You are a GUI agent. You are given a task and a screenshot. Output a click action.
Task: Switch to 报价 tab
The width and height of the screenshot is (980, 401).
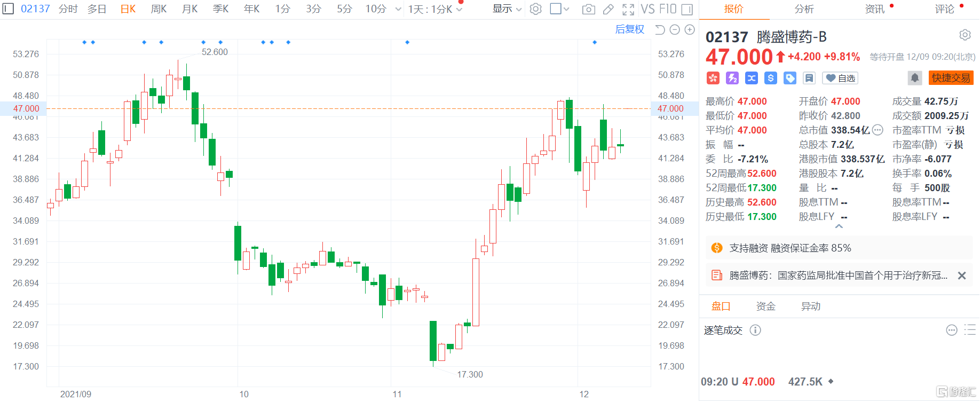(x=733, y=9)
